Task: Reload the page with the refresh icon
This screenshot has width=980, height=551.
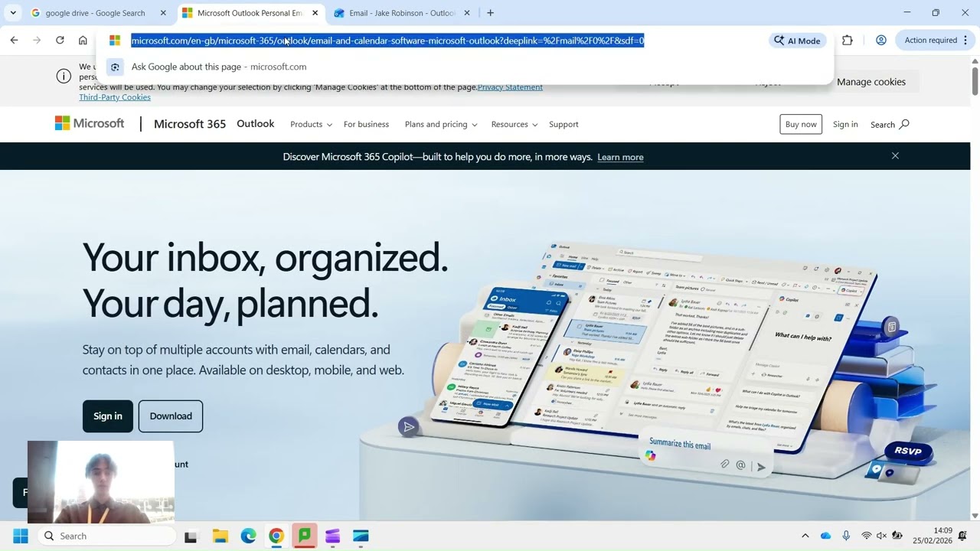Action: (x=60, y=40)
